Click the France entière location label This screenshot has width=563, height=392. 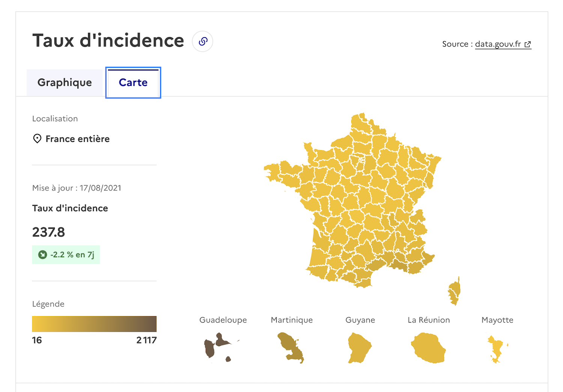coord(78,139)
